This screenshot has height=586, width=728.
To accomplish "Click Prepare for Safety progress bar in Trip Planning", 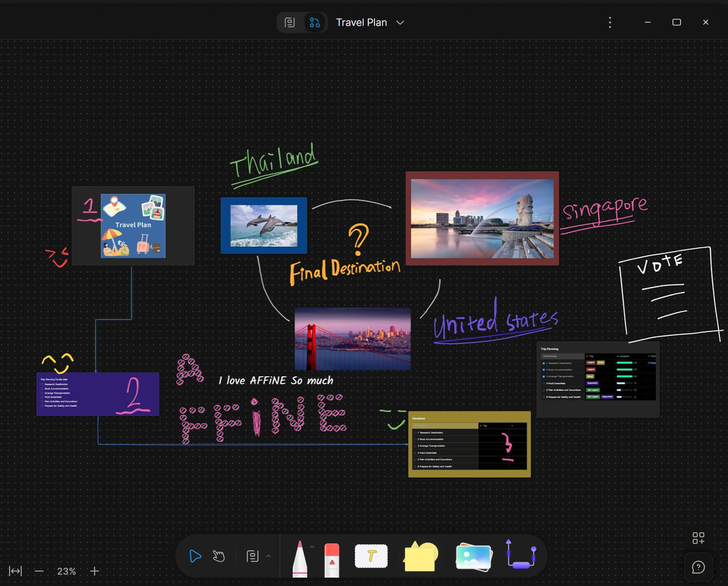I will [x=624, y=397].
